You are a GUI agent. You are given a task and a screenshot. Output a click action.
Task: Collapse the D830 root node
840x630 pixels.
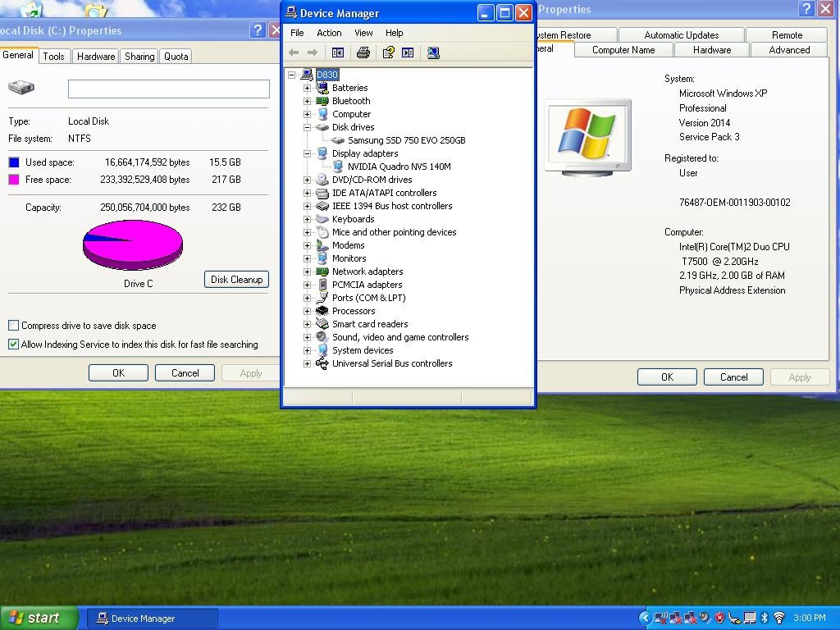291,75
